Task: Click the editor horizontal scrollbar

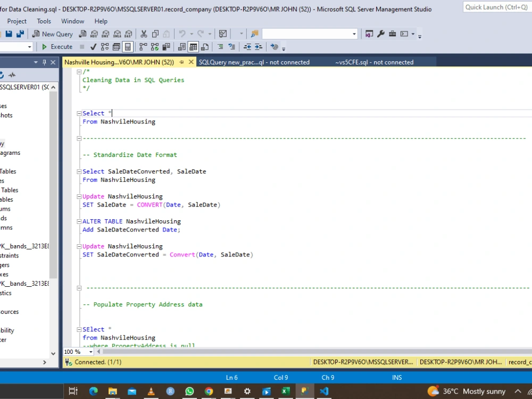Action: point(317,352)
